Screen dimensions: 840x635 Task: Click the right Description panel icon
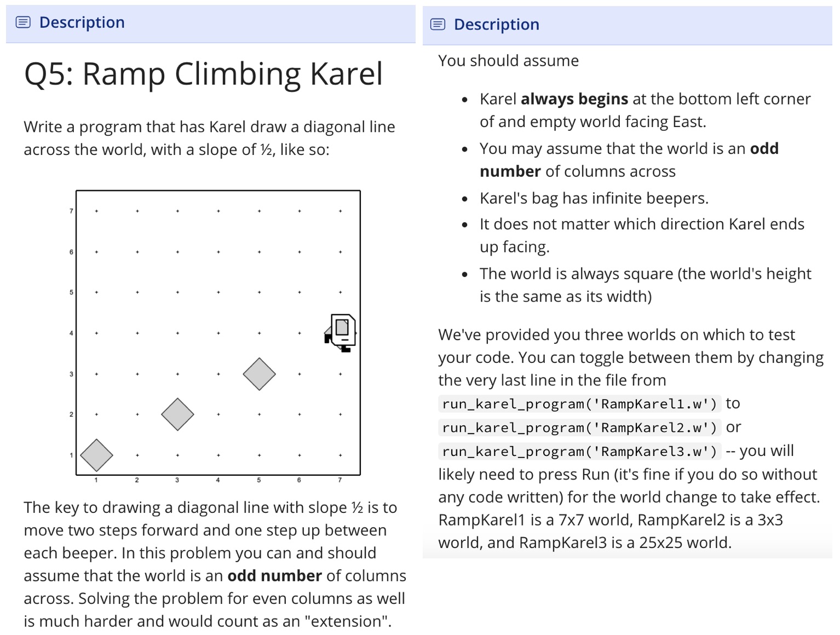pos(438,24)
